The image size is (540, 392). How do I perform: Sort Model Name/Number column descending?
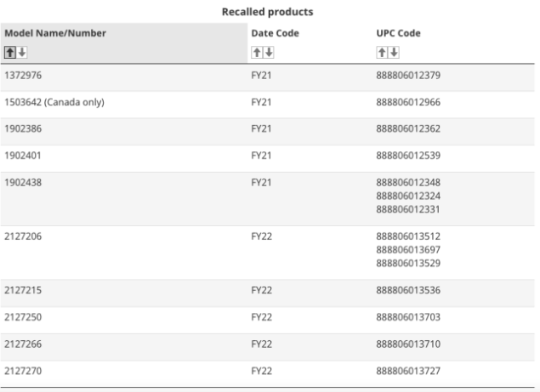(x=22, y=53)
